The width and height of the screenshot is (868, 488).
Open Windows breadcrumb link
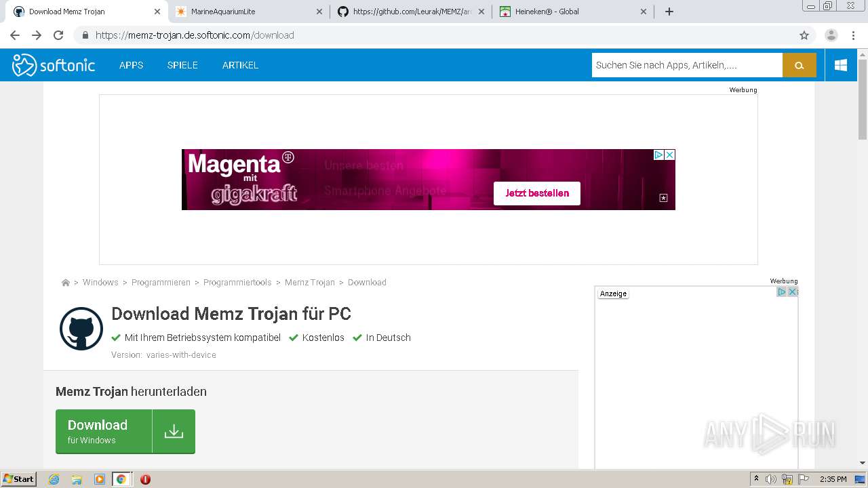[100, 283]
